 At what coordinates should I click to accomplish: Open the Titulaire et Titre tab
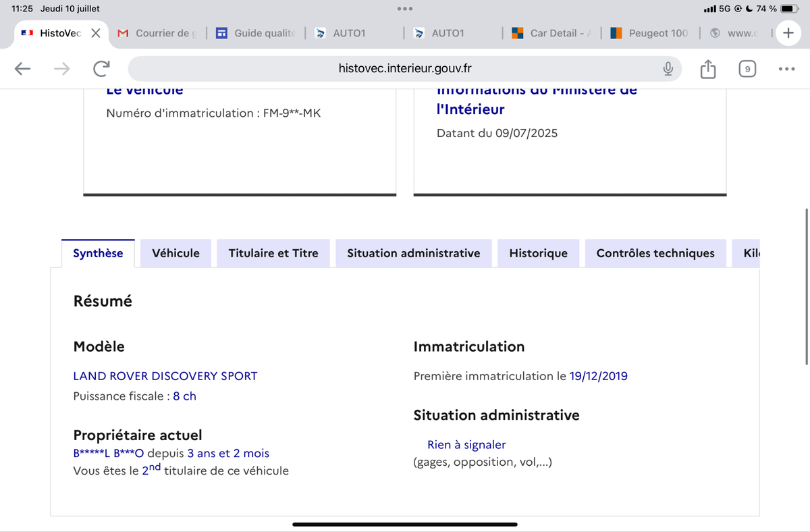click(273, 253)
